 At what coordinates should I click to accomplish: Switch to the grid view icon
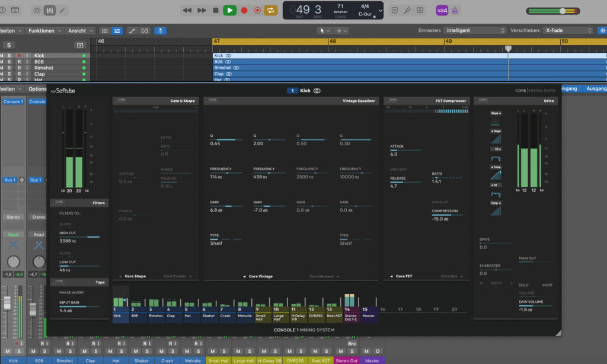pos(104,31)
